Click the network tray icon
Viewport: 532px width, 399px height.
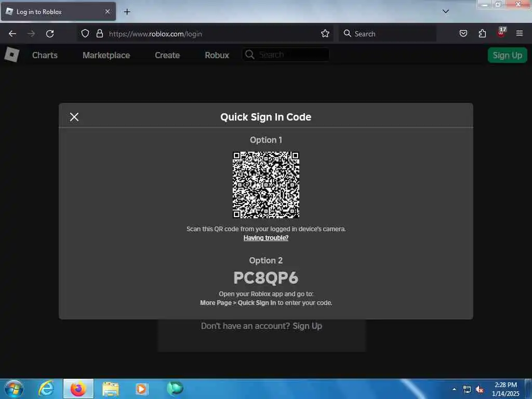coord(467,390)
